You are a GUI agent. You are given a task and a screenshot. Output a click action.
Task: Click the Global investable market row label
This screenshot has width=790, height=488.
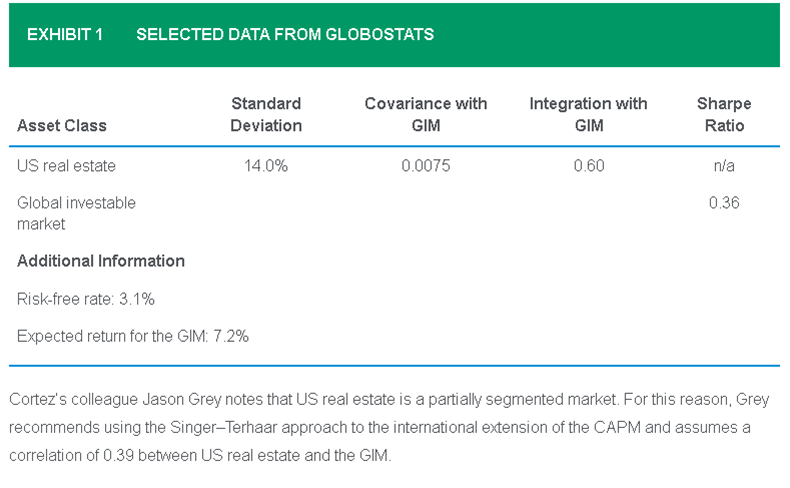point(76,213)
